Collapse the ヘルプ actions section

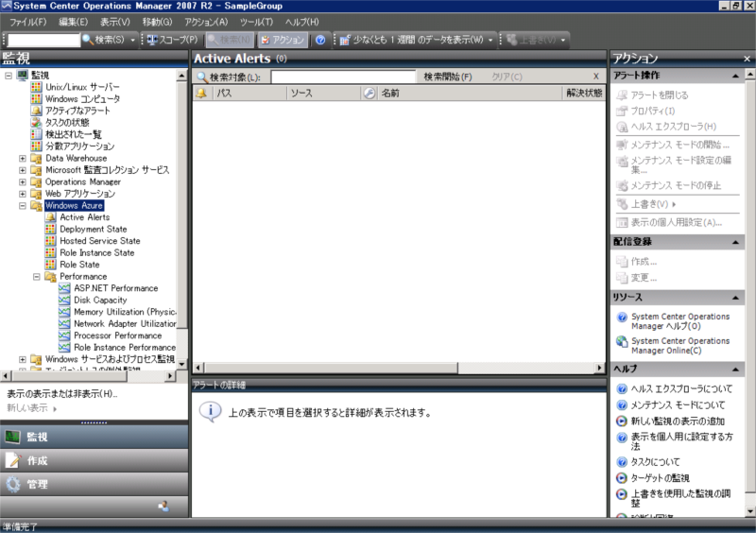[x=735, y=370]
